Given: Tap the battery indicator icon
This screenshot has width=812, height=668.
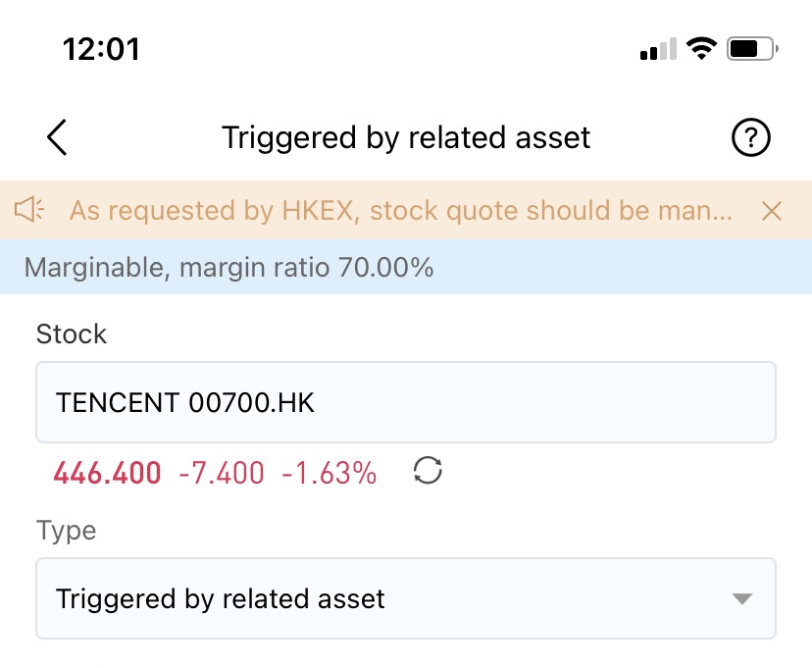Looking at the screenshot, I should click(752, 49).
